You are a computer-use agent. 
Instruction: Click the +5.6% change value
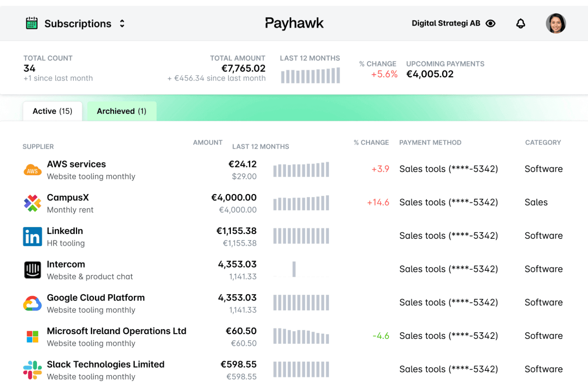(384, 74)
